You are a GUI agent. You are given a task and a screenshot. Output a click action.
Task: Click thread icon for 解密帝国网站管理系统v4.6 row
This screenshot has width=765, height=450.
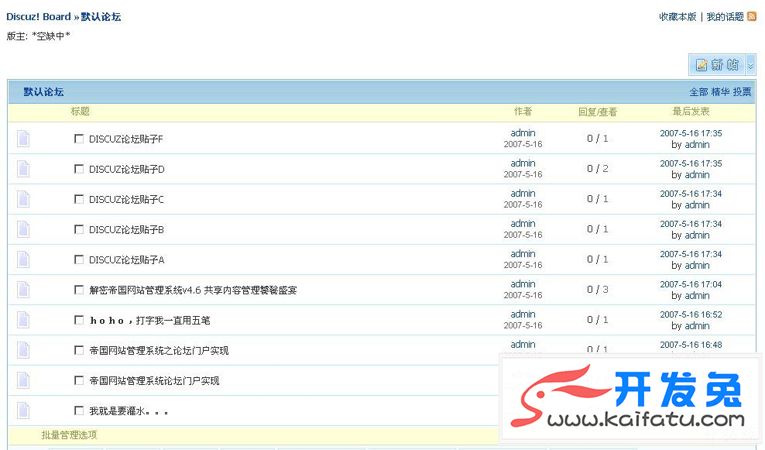tap(23, 290)
